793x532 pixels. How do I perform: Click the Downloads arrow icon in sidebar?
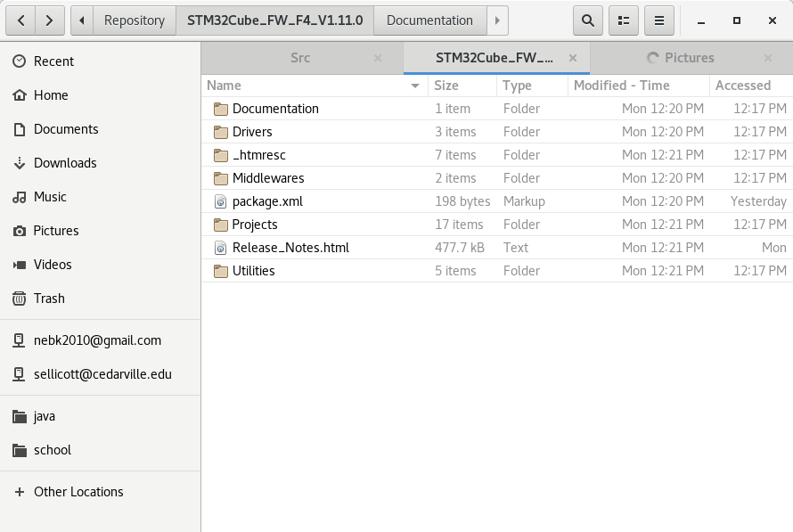click(20, 163)
